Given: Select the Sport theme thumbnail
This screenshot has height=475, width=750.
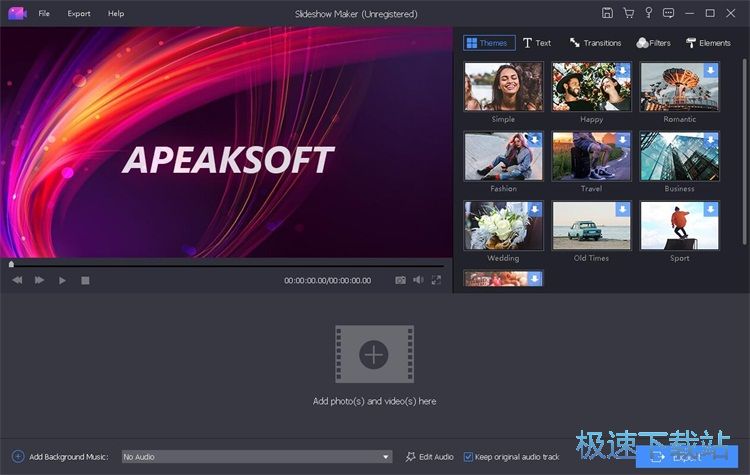Looking at the screenshot, I should coord(679,226).
